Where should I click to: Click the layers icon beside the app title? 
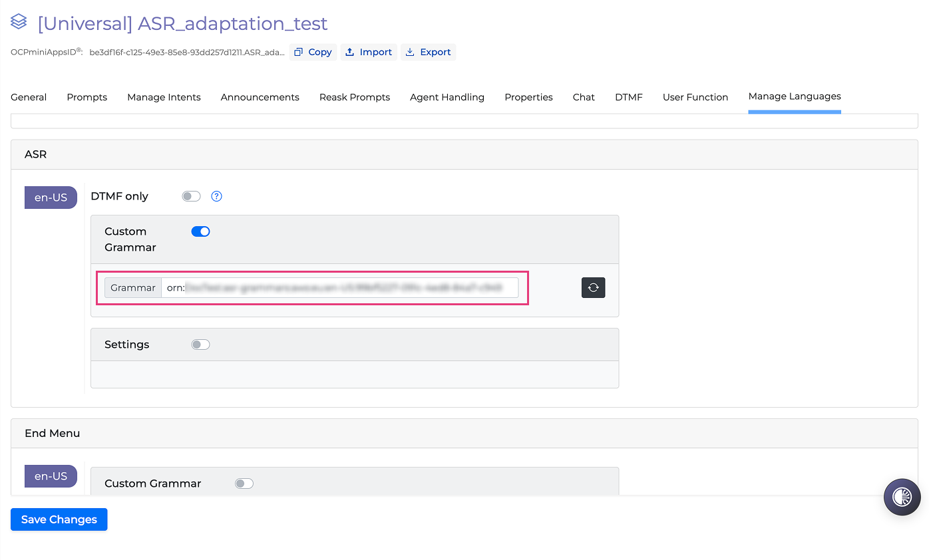pos(19,23)
